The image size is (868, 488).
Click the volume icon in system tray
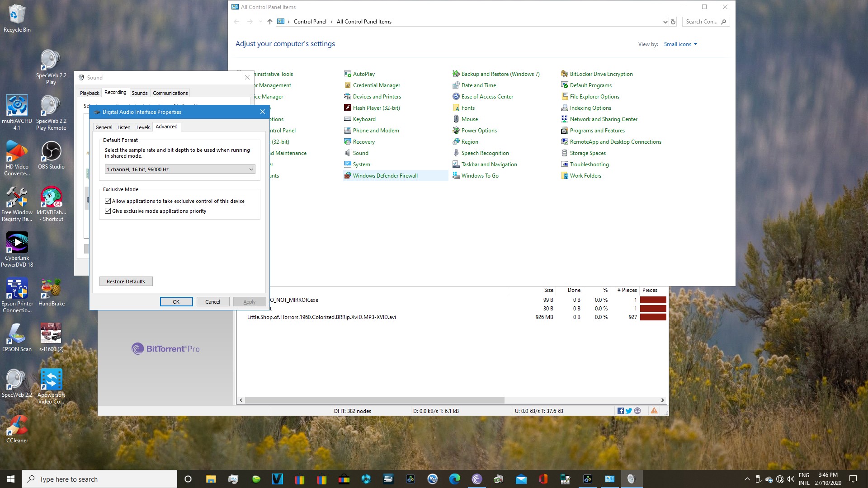click(x=791, y=479)
